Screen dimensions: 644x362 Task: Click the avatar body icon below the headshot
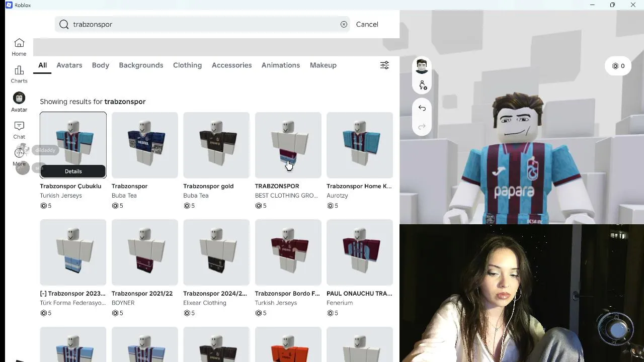422,85
